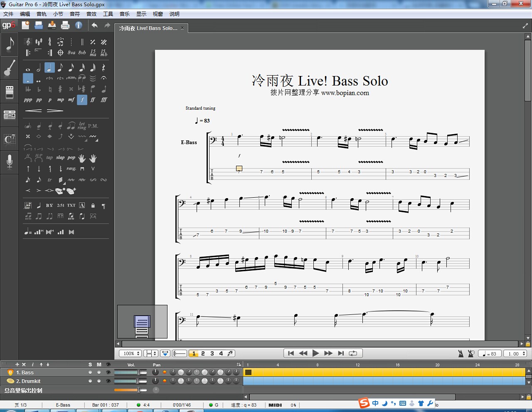Apply the sharp accidental
This screenshot has height=412, width=532.
coord(60,89)
